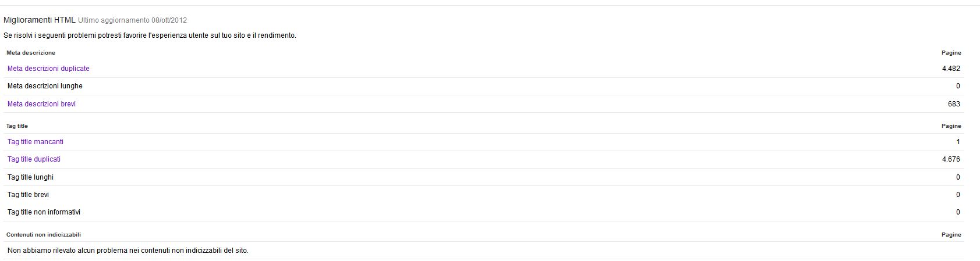The image size is (980, 261).
Task: Select the Meta descrizioni lunghe row label
Action: 45,86
